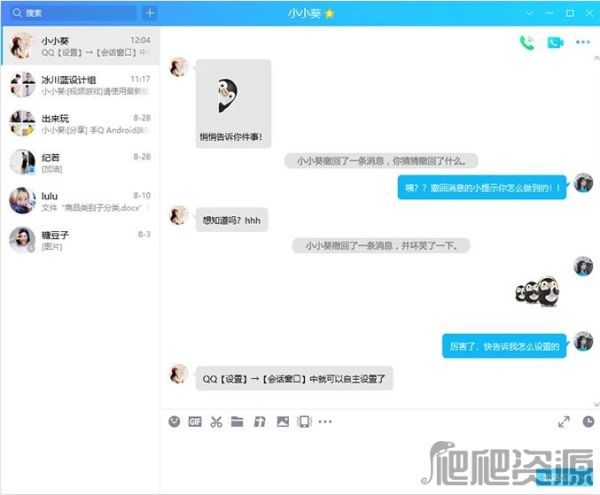The height and width of the screenshot is (495, 600).
Task: Open the title bar dropdown chevron
Action: 529,13
